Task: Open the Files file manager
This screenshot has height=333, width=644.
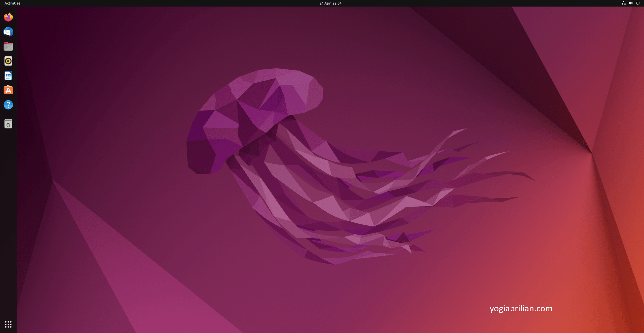Action: point(8,46)
